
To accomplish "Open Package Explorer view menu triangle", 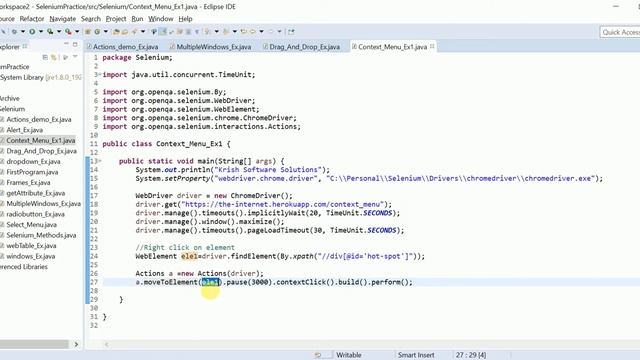I will pos(75,56).
